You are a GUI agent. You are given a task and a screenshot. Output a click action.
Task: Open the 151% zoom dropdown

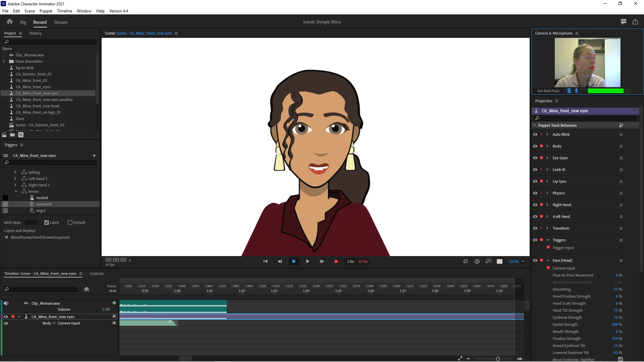click(x=523, y=261)
